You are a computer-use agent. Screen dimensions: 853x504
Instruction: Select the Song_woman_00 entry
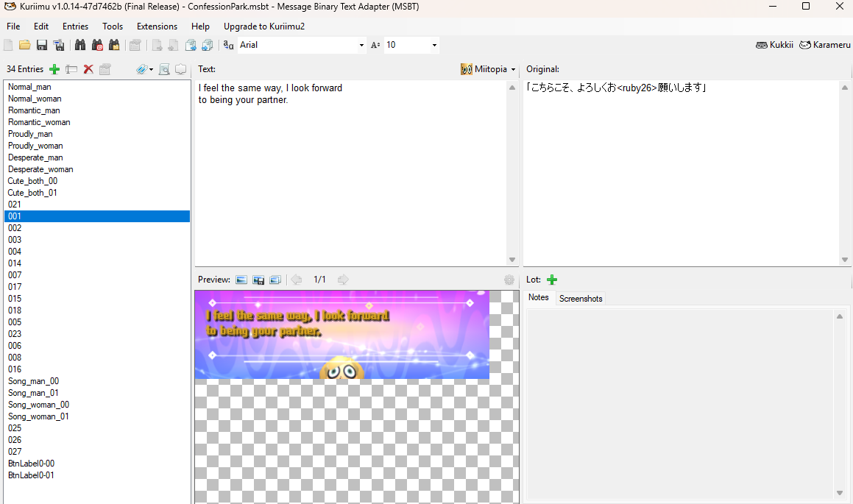pos(97,405)
